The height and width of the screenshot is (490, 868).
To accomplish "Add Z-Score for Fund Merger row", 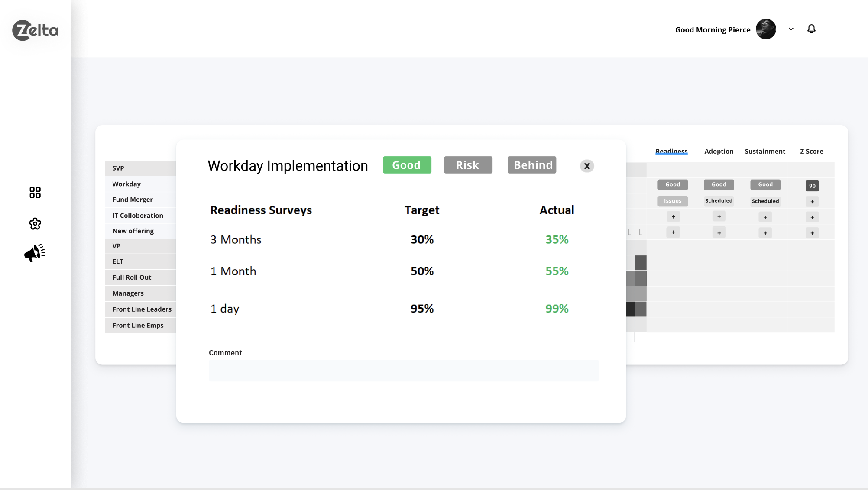I will 812,202.
